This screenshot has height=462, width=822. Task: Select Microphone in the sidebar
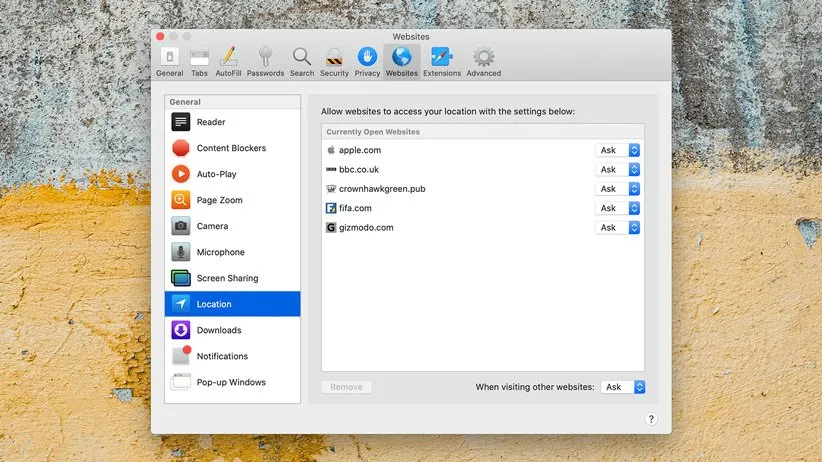[220, 252]
